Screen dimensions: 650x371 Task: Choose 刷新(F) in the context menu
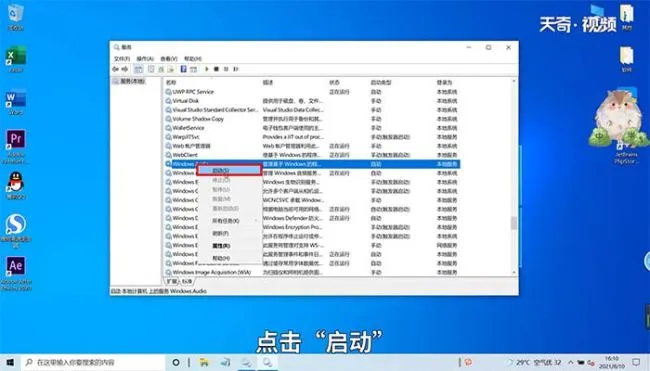pos(230,233)
